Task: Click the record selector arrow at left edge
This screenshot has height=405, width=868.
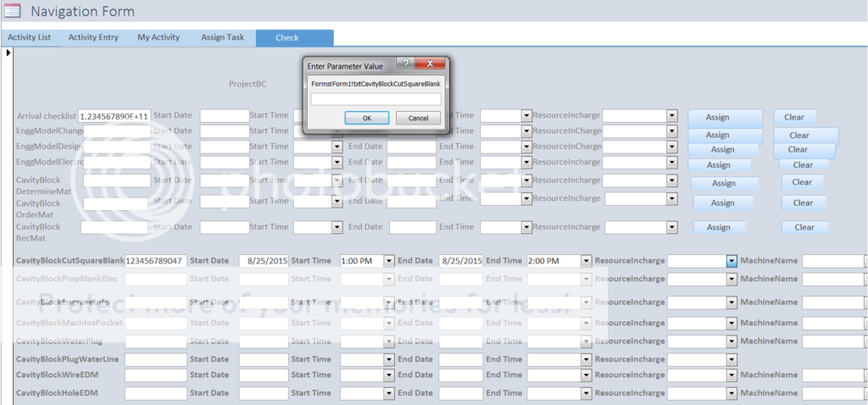Action: pyautogui.click(x=8, y=53)
